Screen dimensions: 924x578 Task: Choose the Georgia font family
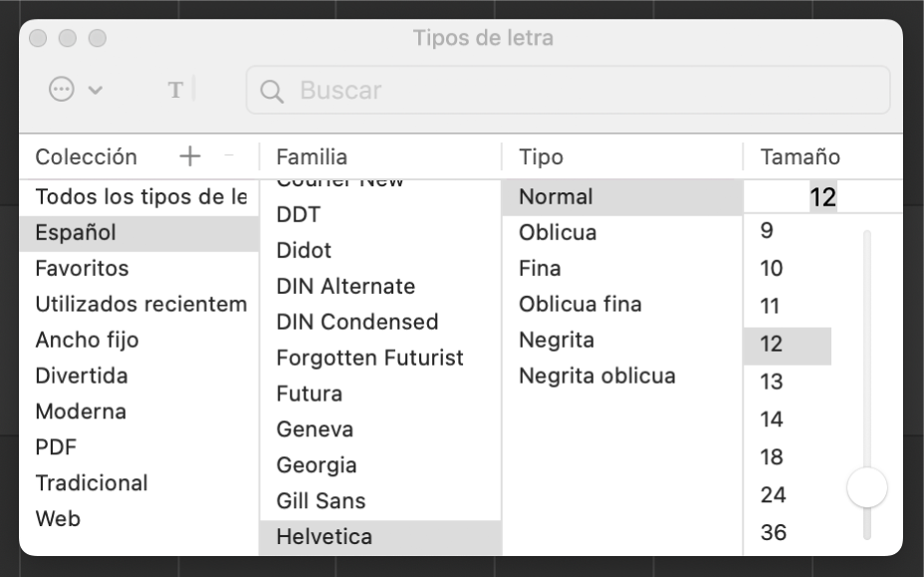[316, 465]
